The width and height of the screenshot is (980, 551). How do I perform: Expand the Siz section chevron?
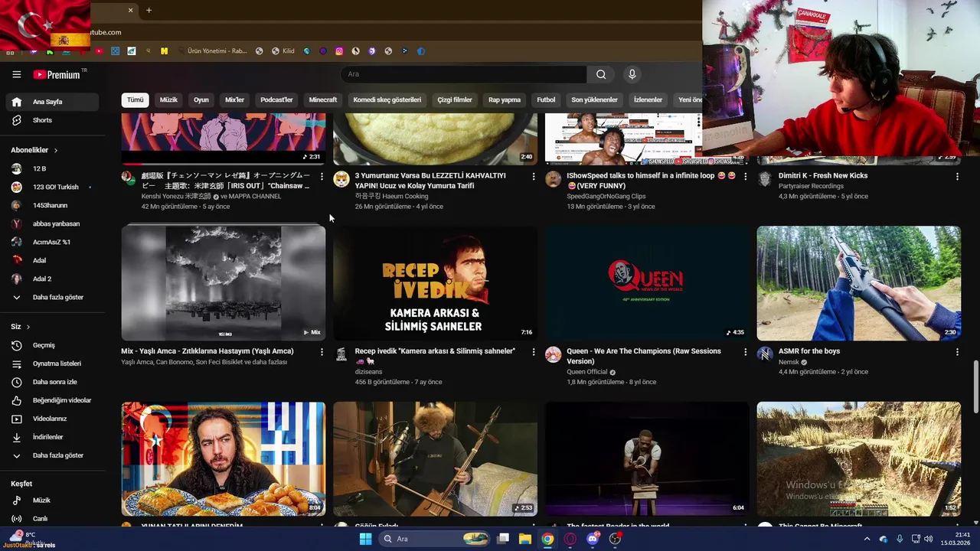tap(28, 327)
